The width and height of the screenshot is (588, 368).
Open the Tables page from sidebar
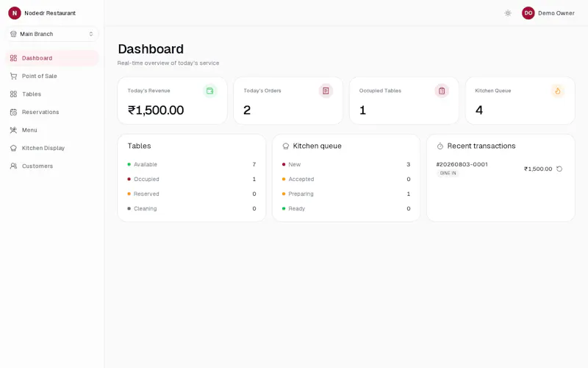51,94
